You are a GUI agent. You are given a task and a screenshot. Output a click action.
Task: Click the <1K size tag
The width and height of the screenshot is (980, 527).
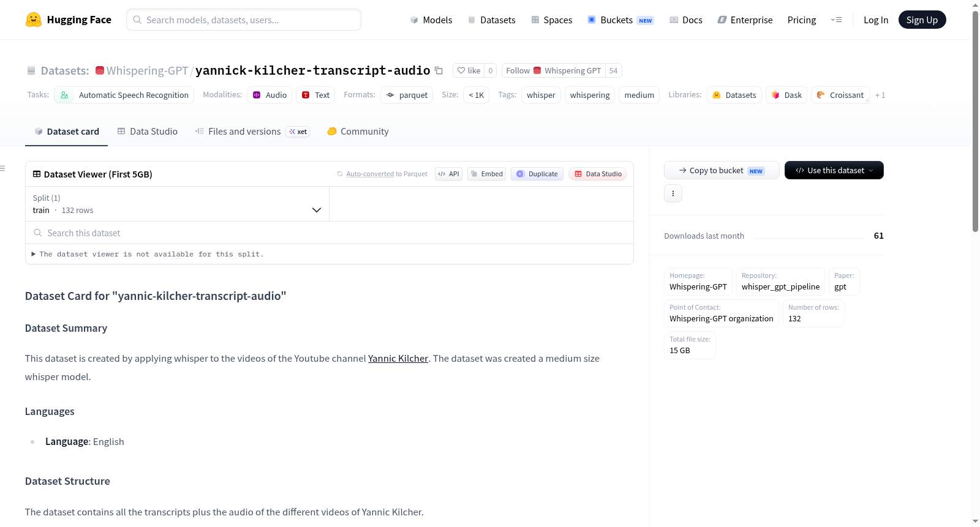point(476,95)
